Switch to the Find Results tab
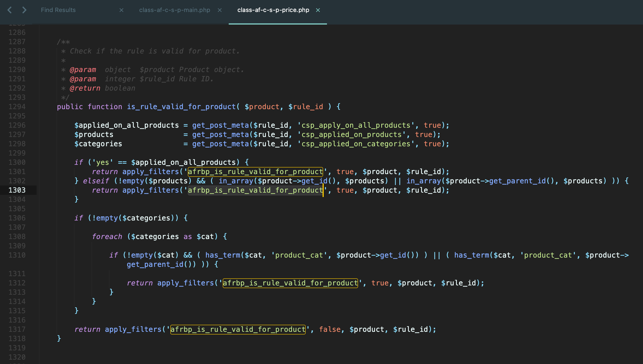Viewport: 643px width, 364px height. (x=58, y=10)
